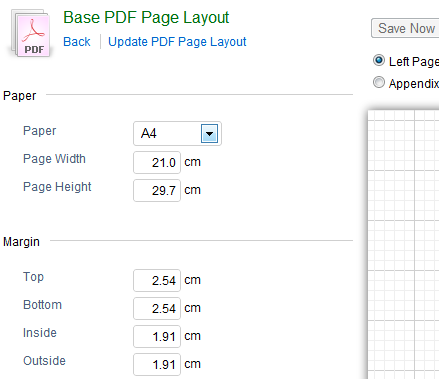Follow the Back link
Screen dimensions: 439x379
tap(77, 42)
